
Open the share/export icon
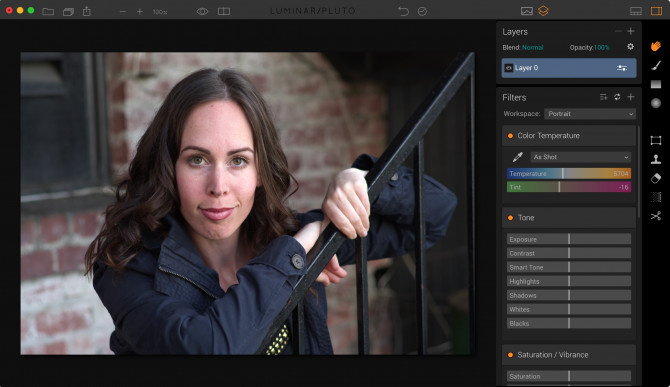87,11
